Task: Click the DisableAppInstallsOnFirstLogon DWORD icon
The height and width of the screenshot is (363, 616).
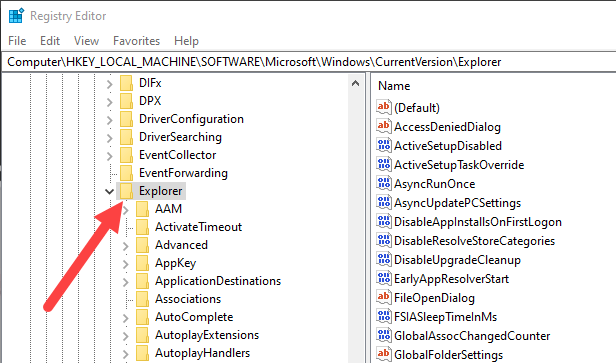Action: pyautogui.click(x=383, y=221)
